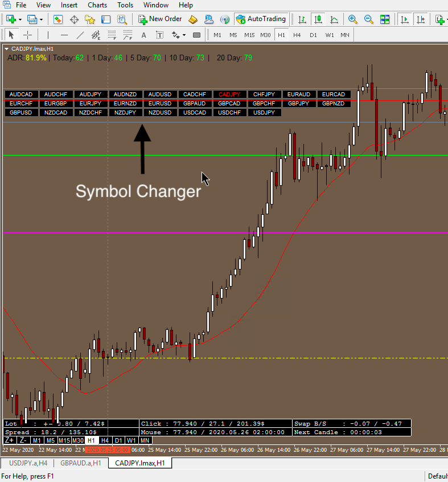Screen dimensions: 448x482
Task: Change symbol to USDJPY
Action: pos(264,112)
